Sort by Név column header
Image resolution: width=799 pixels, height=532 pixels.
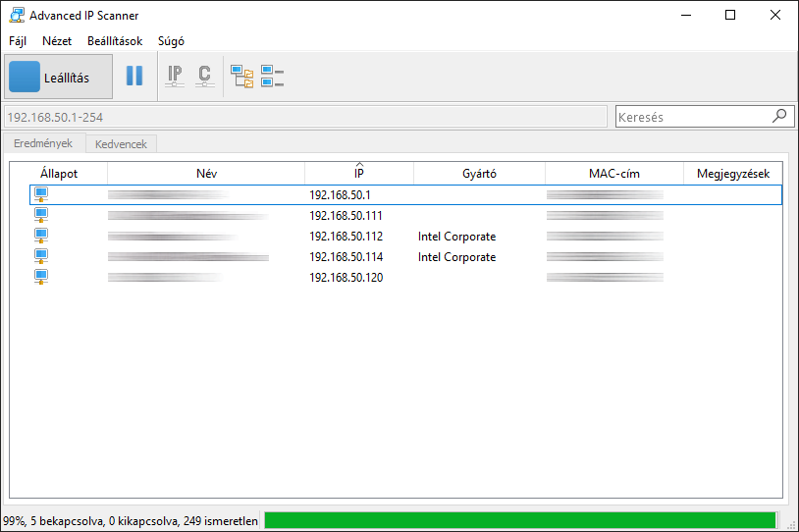tap(206, 174)
